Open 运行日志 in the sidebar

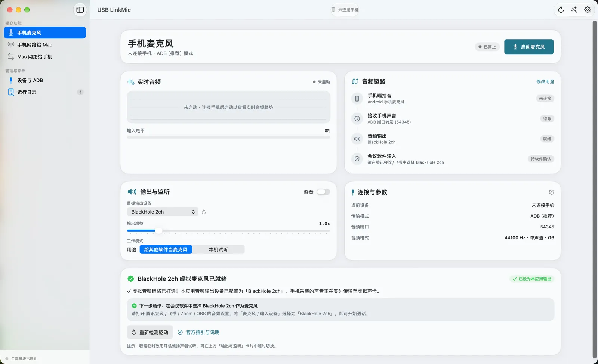(x=45, y=92)
